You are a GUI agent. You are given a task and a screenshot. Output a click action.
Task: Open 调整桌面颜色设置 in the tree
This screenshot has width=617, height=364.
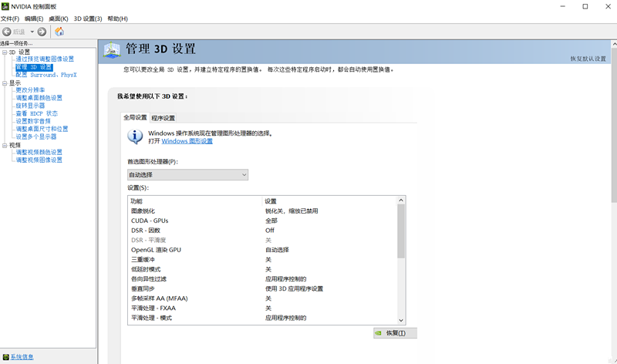[39, 98]
